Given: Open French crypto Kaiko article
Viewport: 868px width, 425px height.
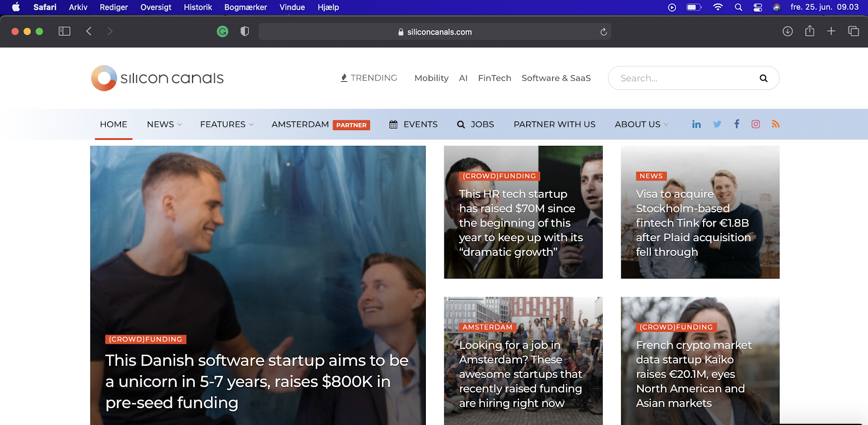Looking at the screenshot, I should (694, 374).
